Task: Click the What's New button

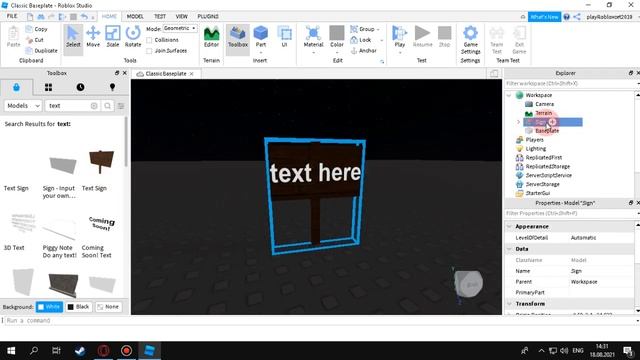Action: 544,17
